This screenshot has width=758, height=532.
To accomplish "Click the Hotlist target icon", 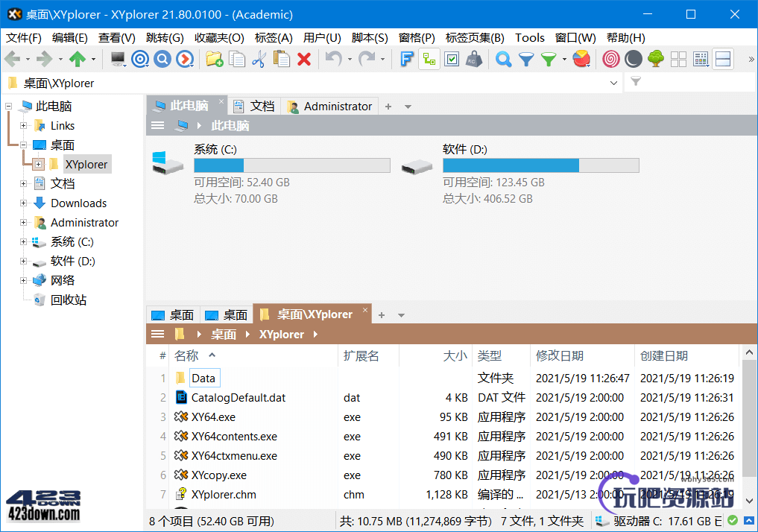I will (140, 60).
